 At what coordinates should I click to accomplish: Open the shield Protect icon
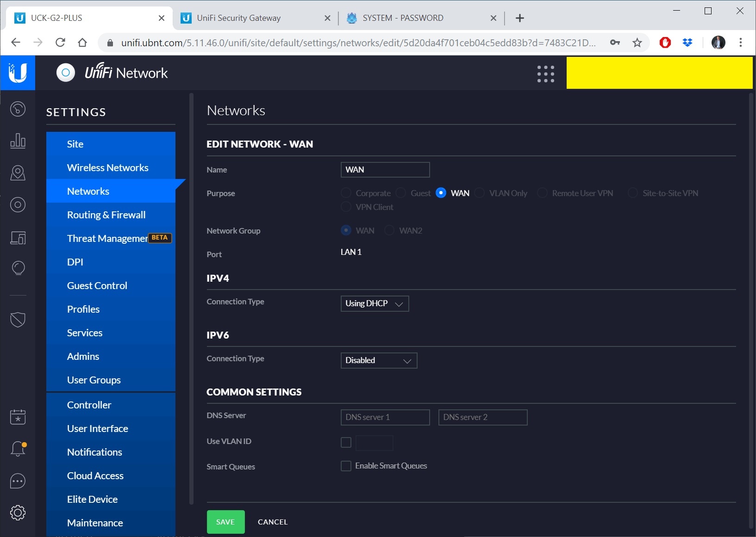pyautogui.click(x=18, y=319)
